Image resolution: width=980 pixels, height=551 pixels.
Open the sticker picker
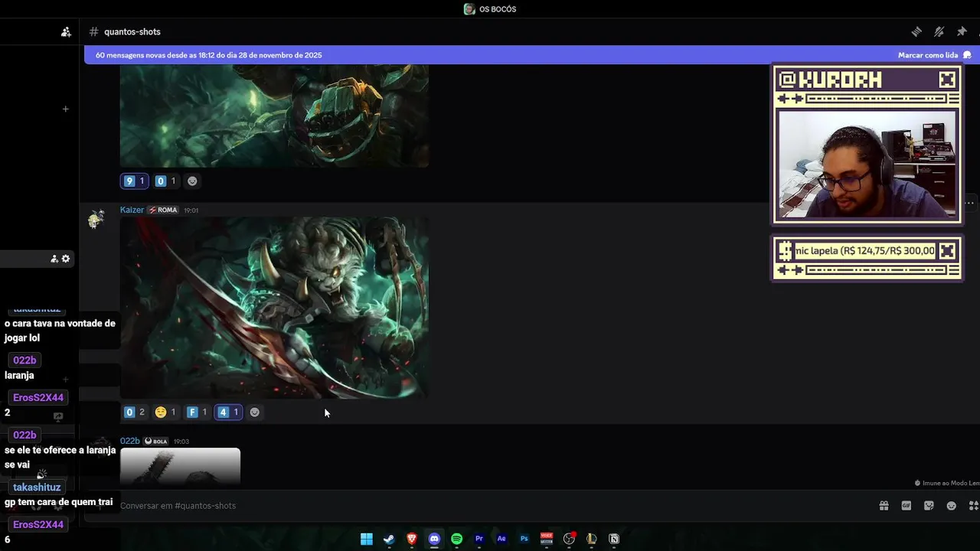[x=929, y=506]
